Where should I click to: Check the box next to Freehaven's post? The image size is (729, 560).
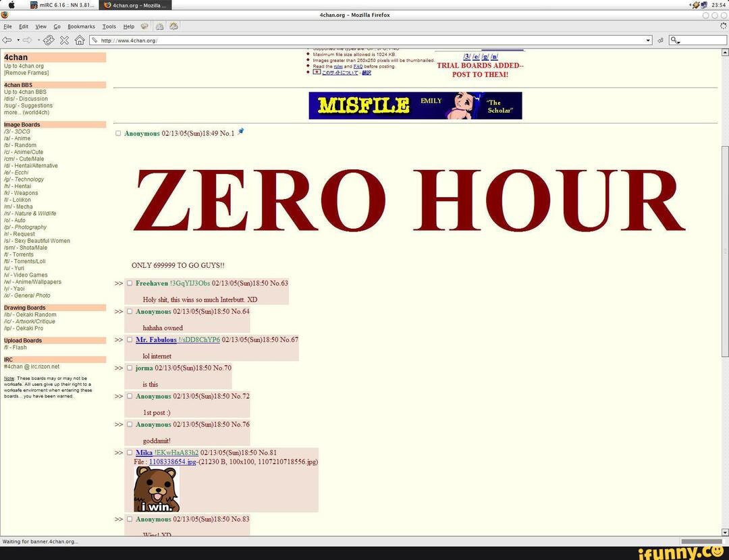pos(130,283)
